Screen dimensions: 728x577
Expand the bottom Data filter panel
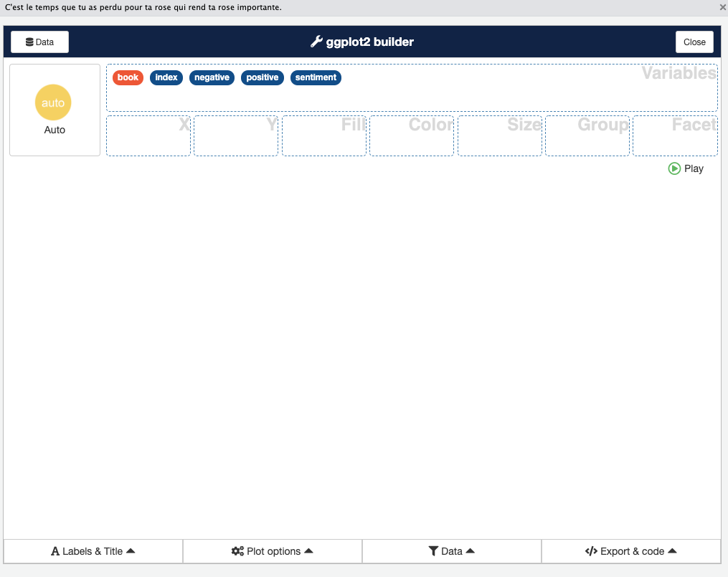tap(452, 551)
